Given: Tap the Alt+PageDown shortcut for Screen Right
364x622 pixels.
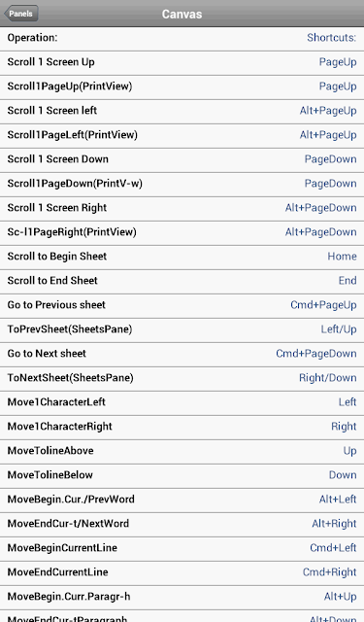Looking at the screenshot, I should click(321, 208).
